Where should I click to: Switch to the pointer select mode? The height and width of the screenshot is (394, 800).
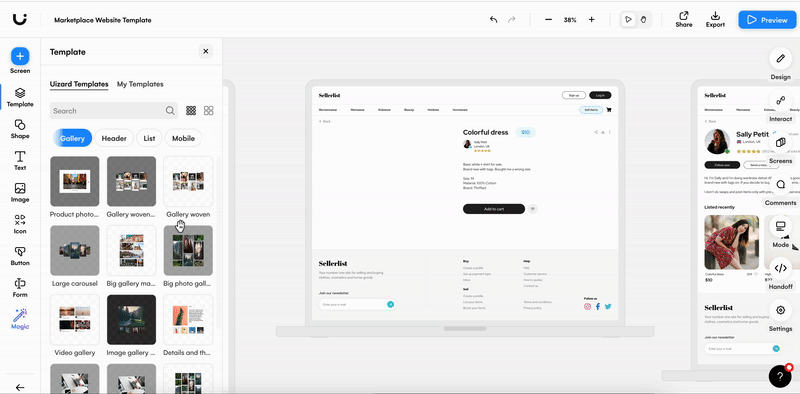629,20
